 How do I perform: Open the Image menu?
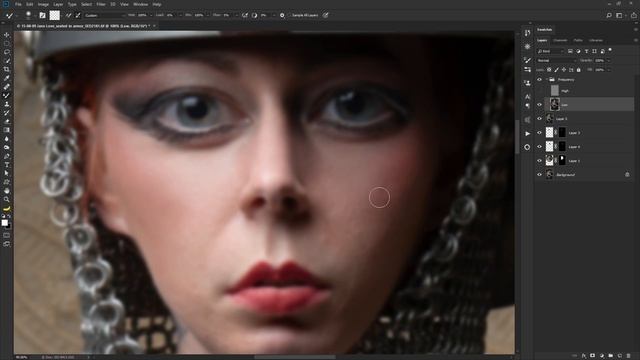(x=43, y=4)
